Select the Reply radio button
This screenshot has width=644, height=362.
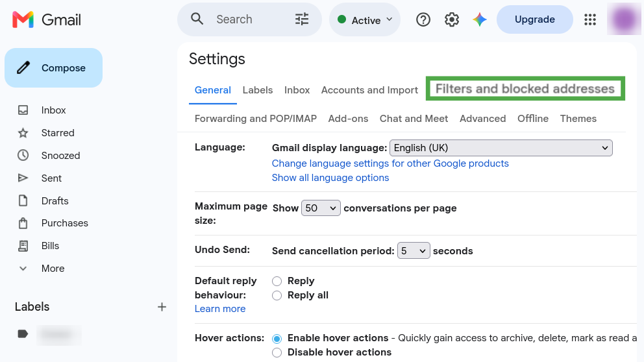(277, 281)
